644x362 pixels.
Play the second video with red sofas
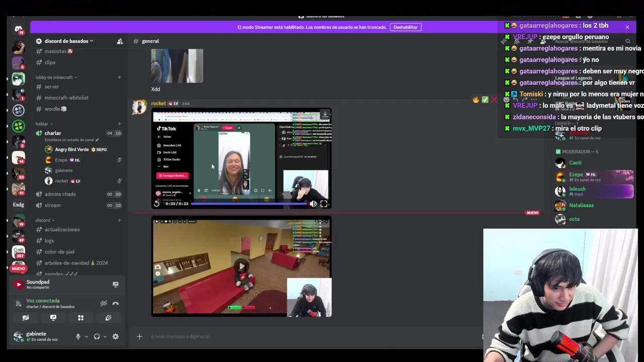pos(242,266)
